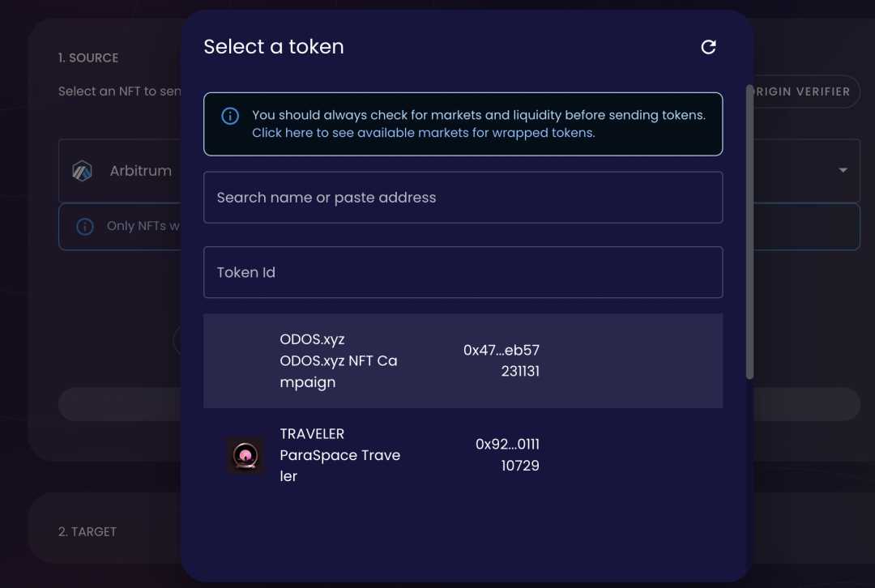This screenshot has width=875, height=588.
Task: Click the token ID 10729
Action: coord(521,466)
